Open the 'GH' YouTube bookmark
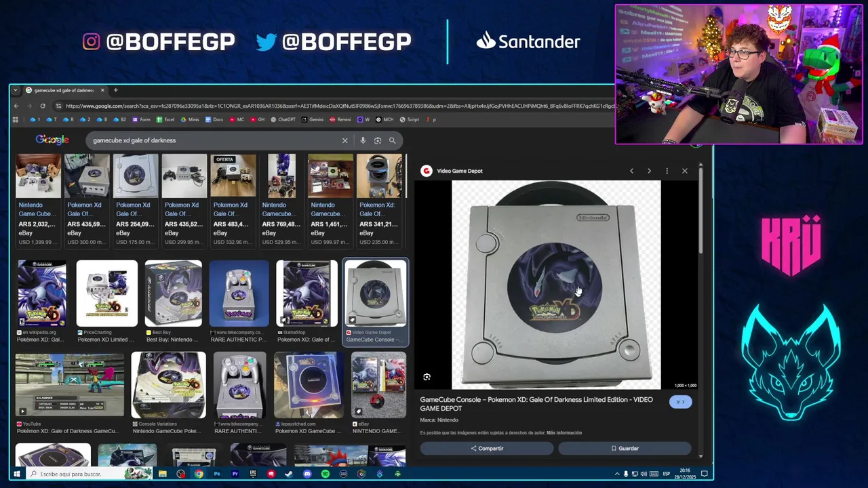The width and height of the screenshot is (868, 488). (258, 119)
